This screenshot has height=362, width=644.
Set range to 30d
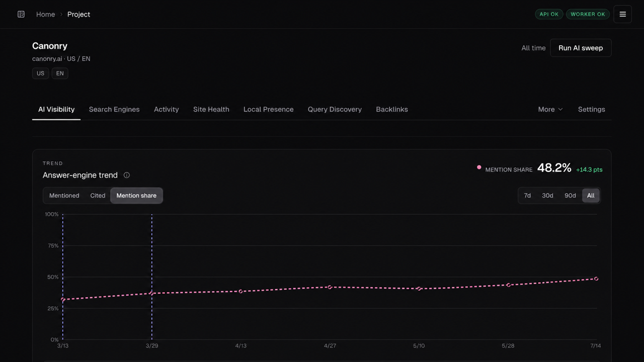pos(547,196)
